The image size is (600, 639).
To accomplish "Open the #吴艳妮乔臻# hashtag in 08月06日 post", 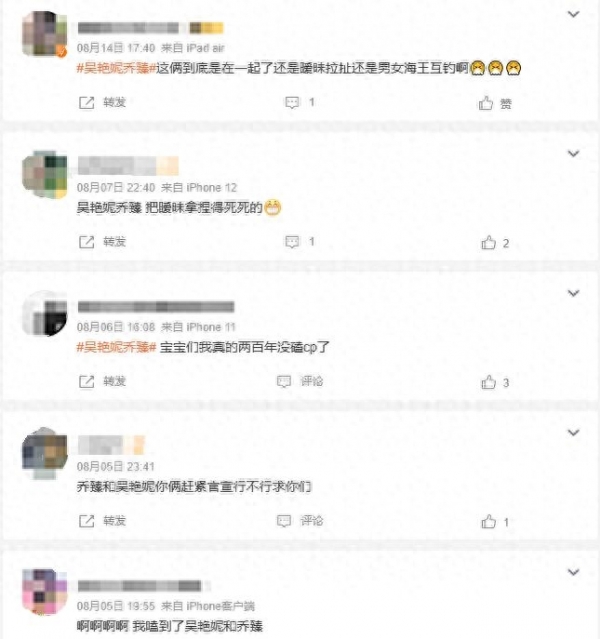I will (117, 347).
